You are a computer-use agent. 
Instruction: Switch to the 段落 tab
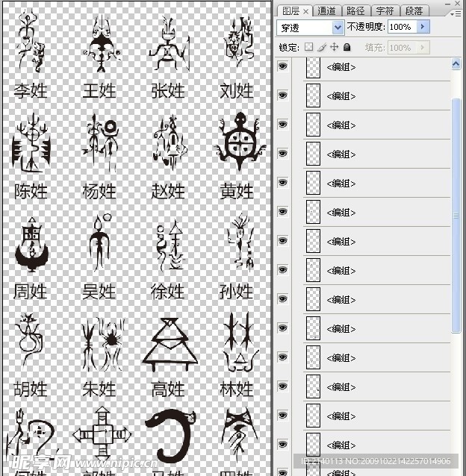click(x=414, y=11)
